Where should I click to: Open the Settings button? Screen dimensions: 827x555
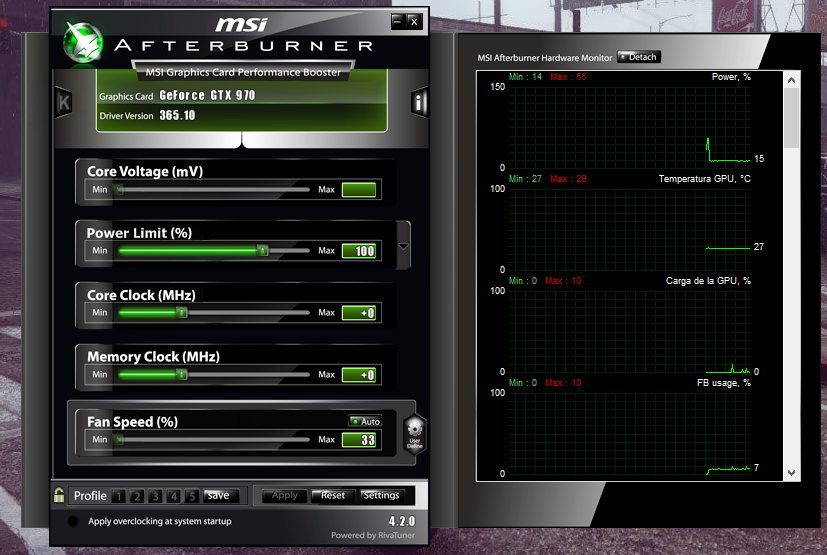(381, 496)
